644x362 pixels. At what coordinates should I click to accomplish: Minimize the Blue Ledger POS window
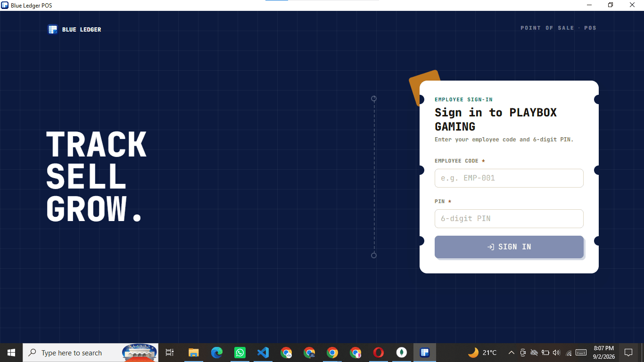coord(589,5)
